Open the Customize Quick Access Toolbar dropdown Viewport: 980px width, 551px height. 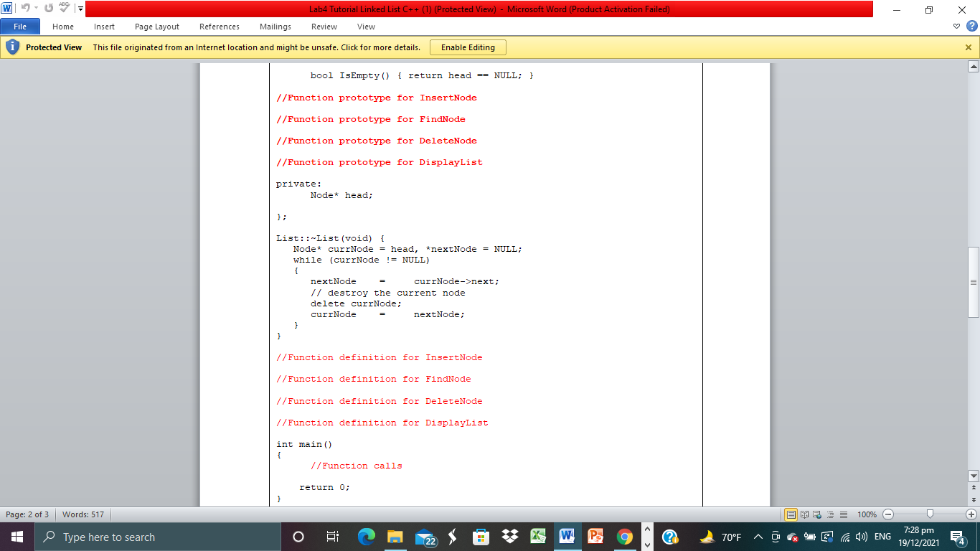[79, 9]
